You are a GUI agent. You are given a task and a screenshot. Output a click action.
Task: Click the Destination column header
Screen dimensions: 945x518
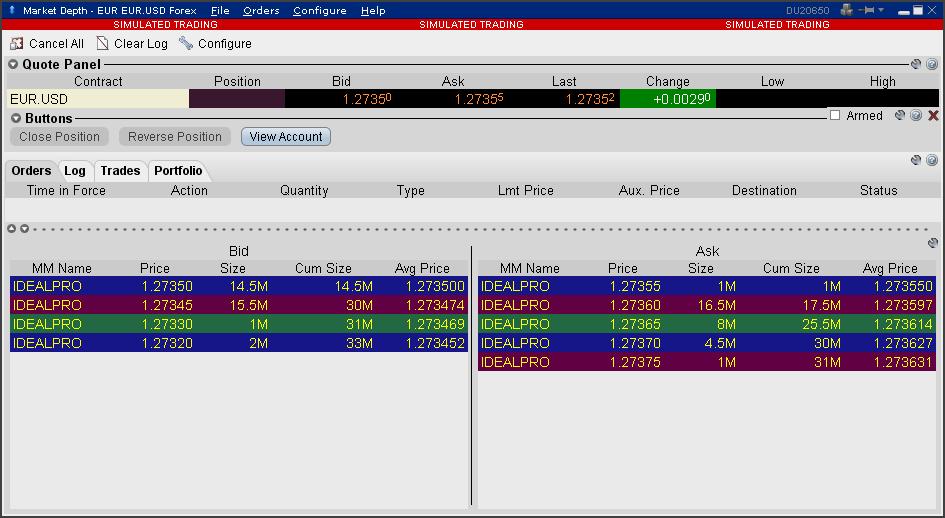(764, 191)
